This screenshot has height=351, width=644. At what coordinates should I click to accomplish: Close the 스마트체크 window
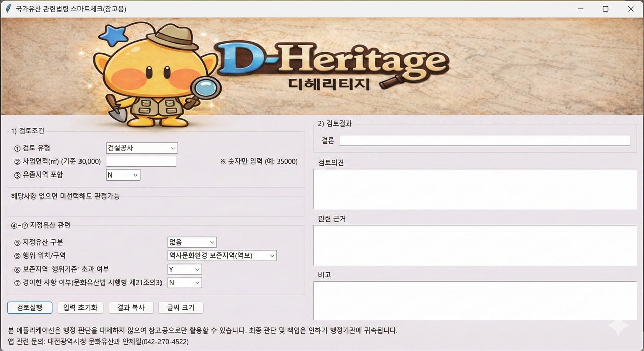pos(631,9)
